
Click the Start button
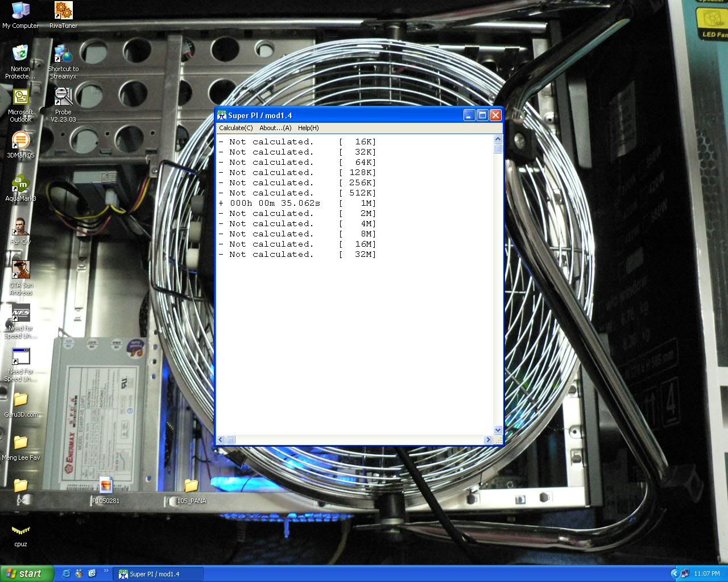tap(26, 573)
